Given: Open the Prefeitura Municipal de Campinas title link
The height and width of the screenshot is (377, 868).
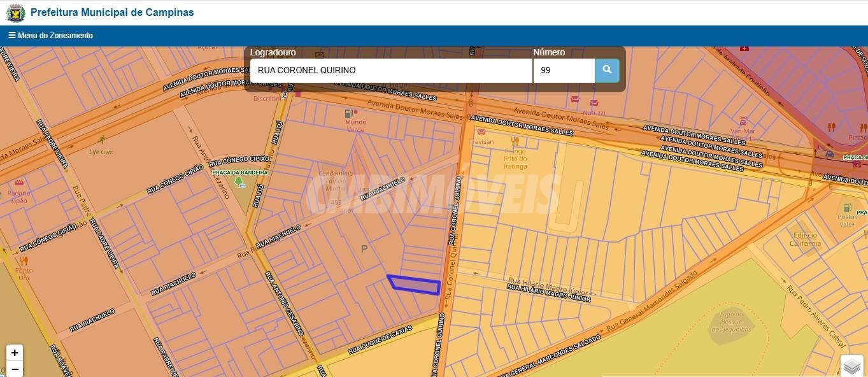Looking at the screenshot, I should point(112,13).
